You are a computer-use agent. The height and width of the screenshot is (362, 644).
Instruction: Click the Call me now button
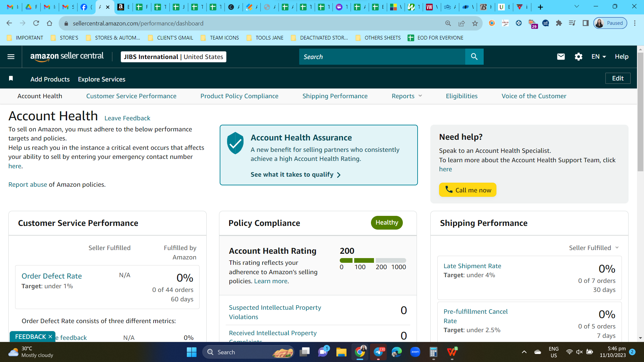[x=468, y=190]
